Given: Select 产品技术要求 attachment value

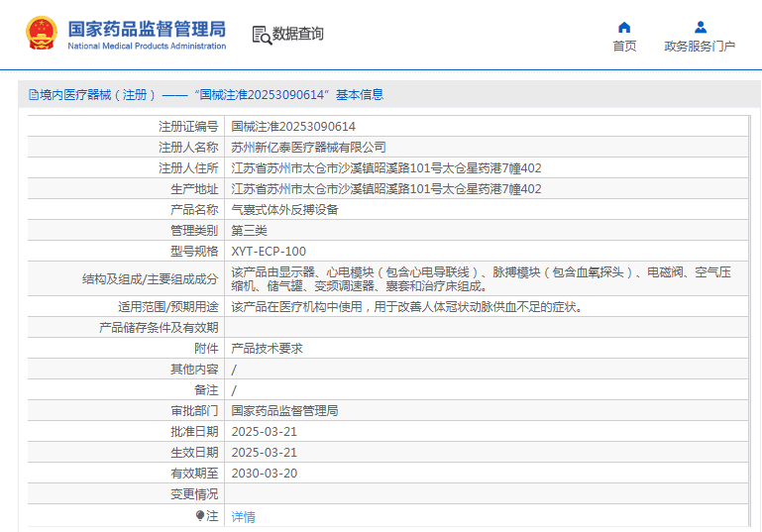Looking at the screenshot, I should 267,349.
